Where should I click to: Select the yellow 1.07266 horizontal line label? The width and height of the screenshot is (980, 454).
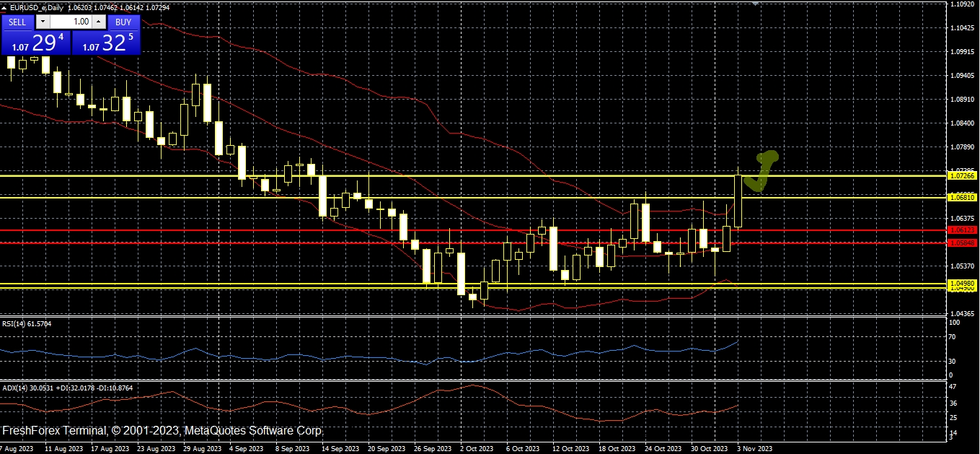tap(963, 175)
